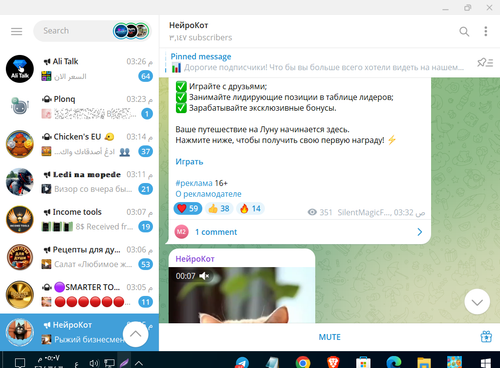This screenshot has width=500, height=368.
Task: Open the Windows Start button
Action: pyautogui.click(x=486, y=363)
